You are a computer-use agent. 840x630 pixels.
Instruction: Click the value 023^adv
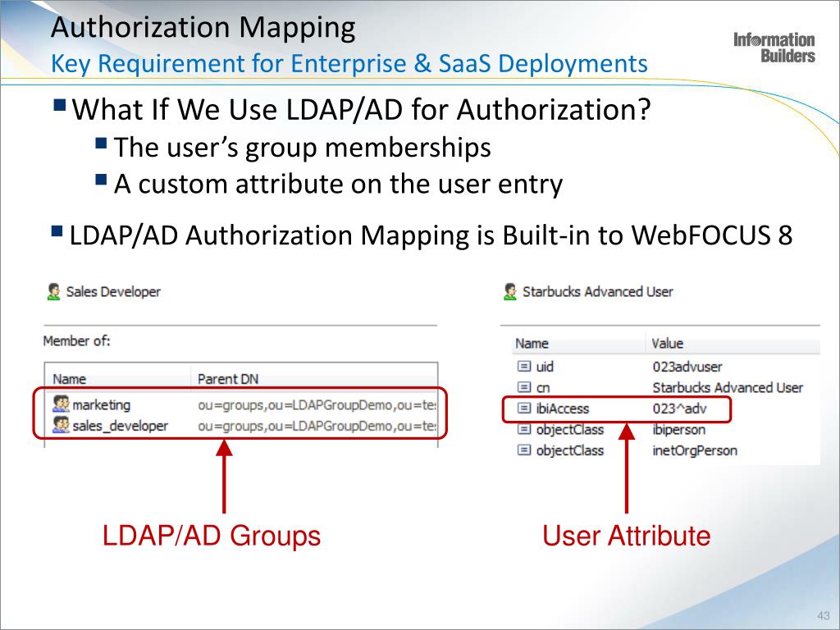[x=680, y=409]
